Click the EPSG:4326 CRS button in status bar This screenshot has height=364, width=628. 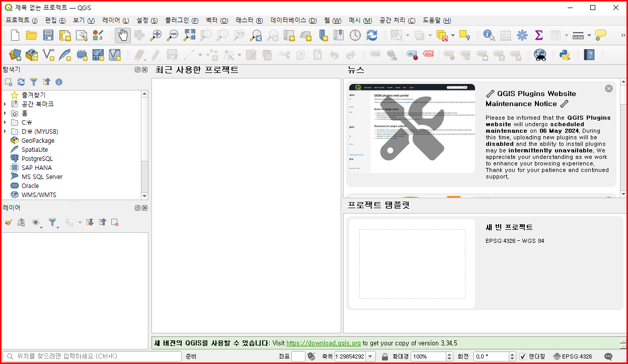click(573, 356)
